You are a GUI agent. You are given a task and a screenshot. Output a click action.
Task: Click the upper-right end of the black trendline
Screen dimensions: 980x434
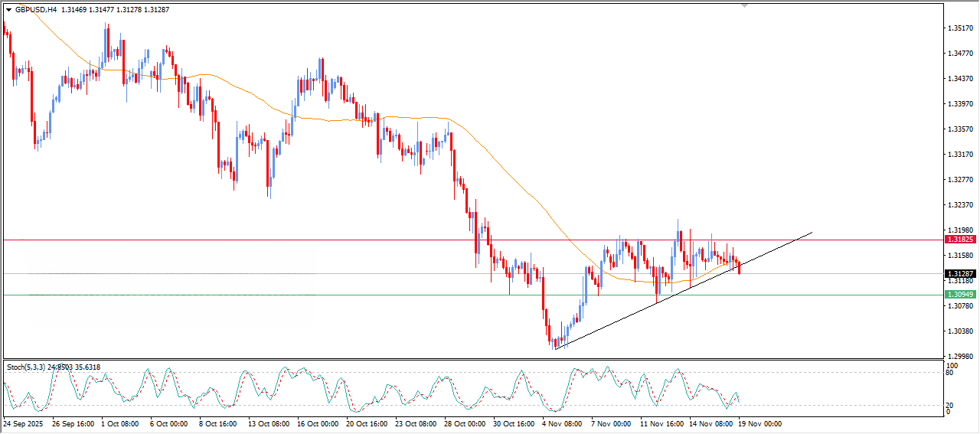click(x=811, y=232)
